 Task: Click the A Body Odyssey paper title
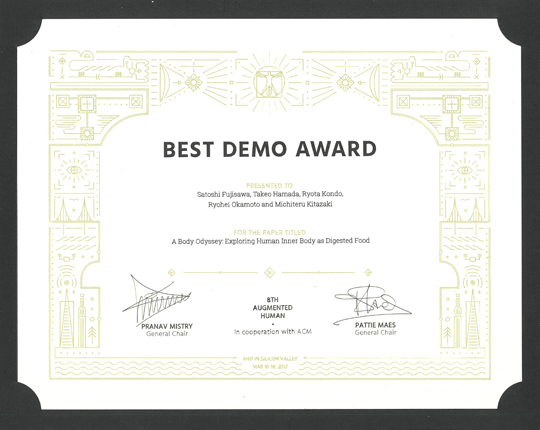pyautogui.click(x=270, y=241)
